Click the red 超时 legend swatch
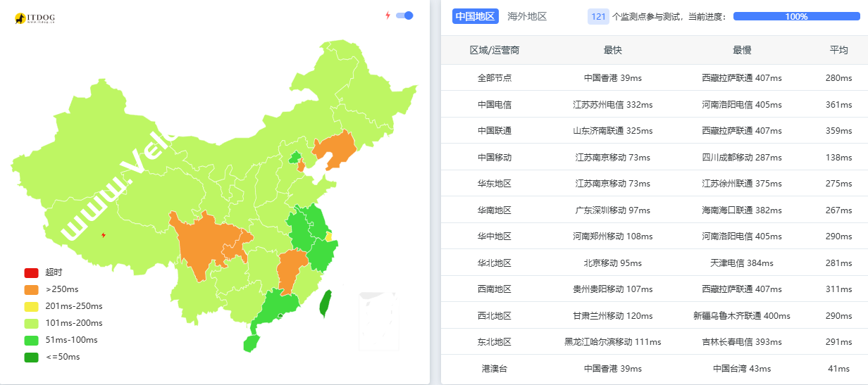Viewport: 868px width, 385px height. pos(31,272)
